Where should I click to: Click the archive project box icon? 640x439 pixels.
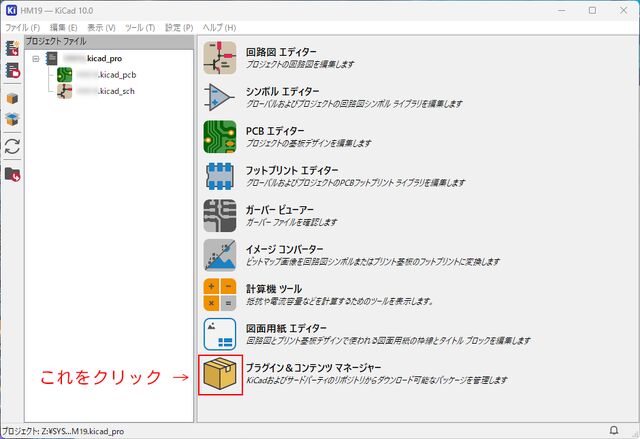(x=12, y=98)
